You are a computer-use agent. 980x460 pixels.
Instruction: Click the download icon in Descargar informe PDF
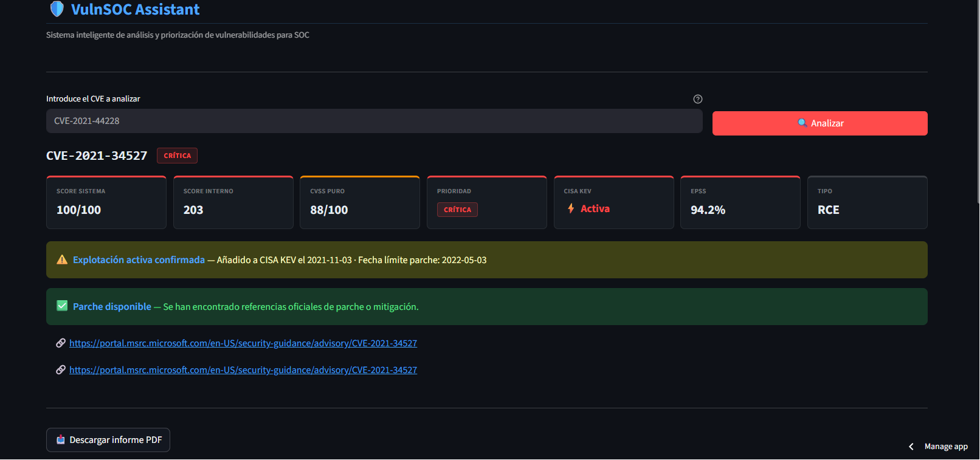click(x=61, y=439)
